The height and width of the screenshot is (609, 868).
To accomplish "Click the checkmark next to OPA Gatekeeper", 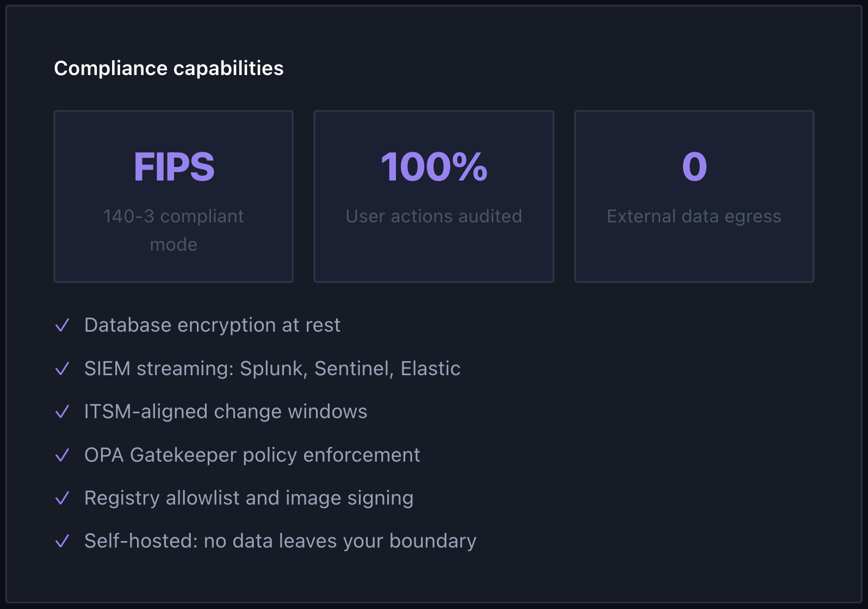I will point(63,455).
